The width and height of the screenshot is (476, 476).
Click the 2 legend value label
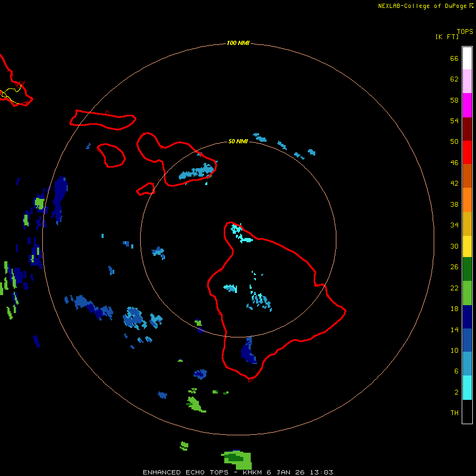[456, 392]
